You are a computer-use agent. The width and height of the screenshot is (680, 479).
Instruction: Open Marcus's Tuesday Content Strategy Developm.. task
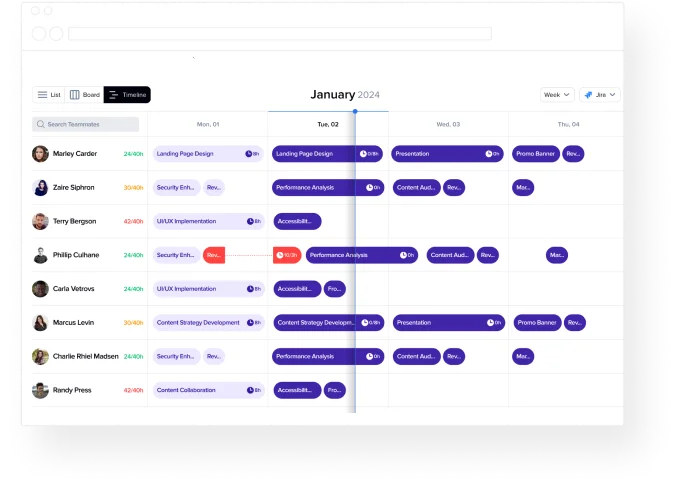pos(329,323)
